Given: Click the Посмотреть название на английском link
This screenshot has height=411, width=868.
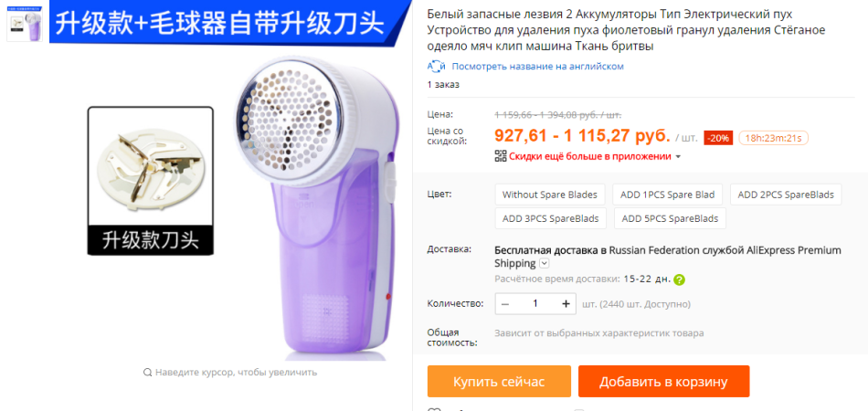Looking at the screenshot, I should [x=537, y=67].
